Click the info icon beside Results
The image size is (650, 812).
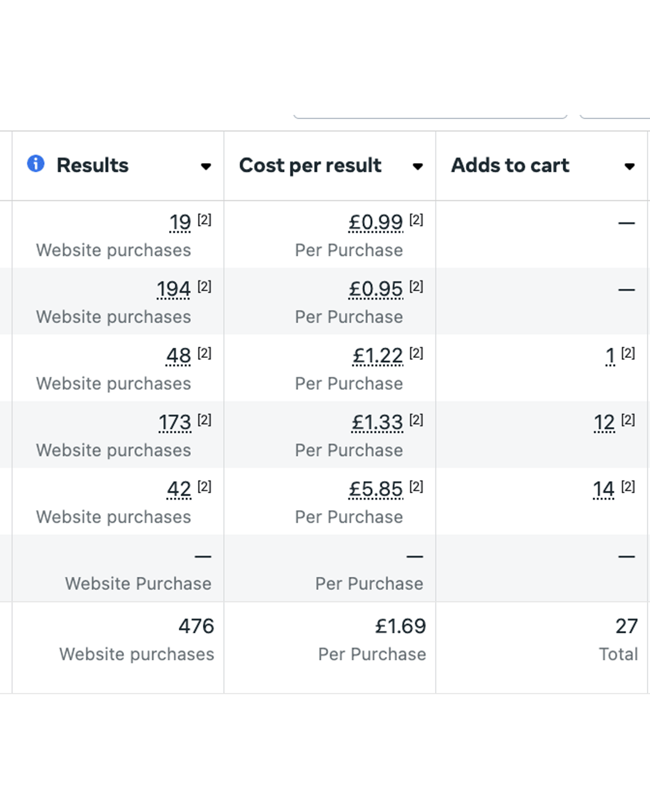36,164
